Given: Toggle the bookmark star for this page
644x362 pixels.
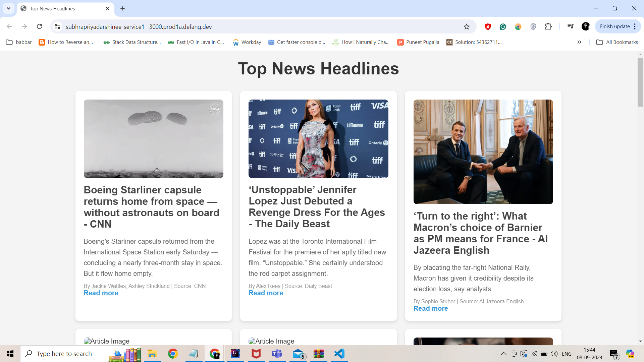Looking at the screenshot, I should [467, 26].
